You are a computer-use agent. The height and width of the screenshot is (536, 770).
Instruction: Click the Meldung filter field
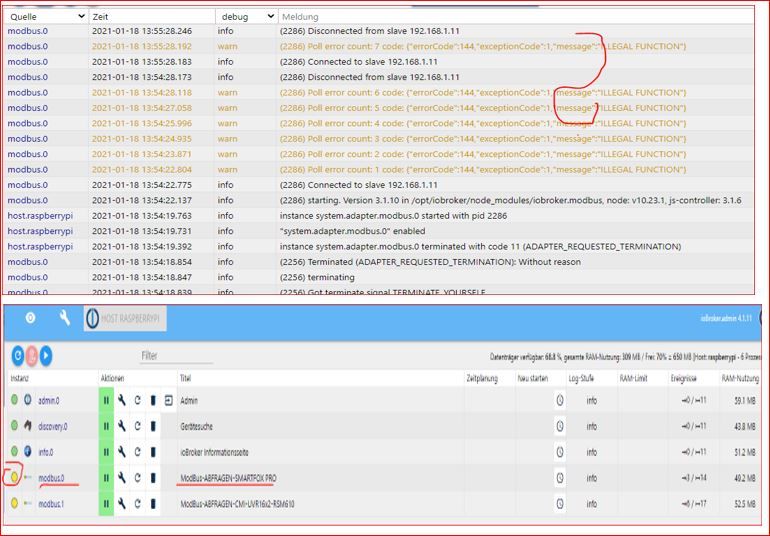(516, 17)
